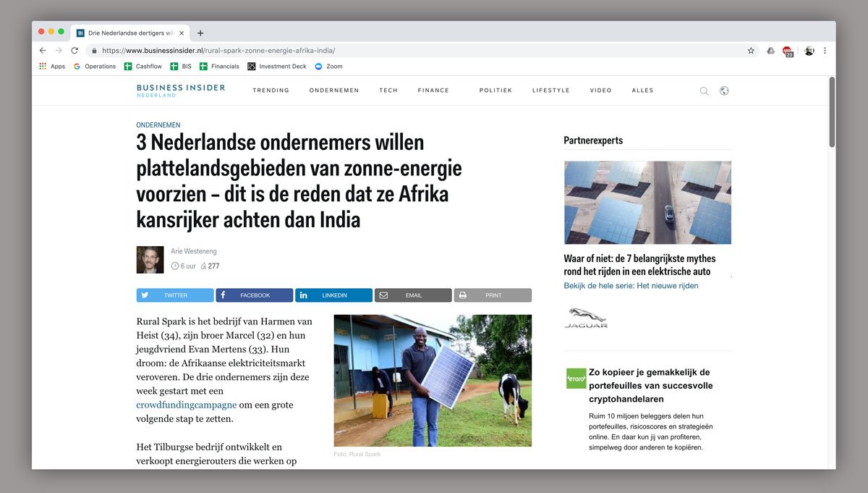Click the red ABP extension icon
This screenshot has width=868, height=493.
tap(788, 51)
